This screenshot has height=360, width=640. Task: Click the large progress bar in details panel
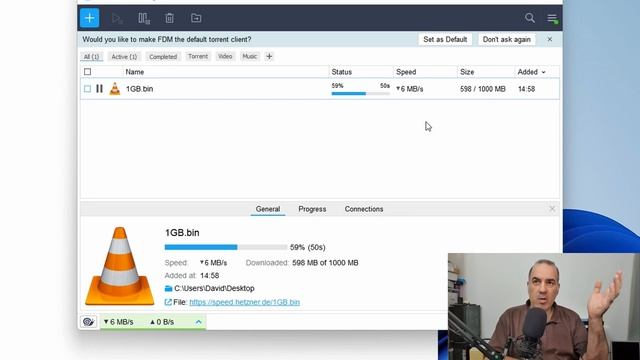[225, 247]
